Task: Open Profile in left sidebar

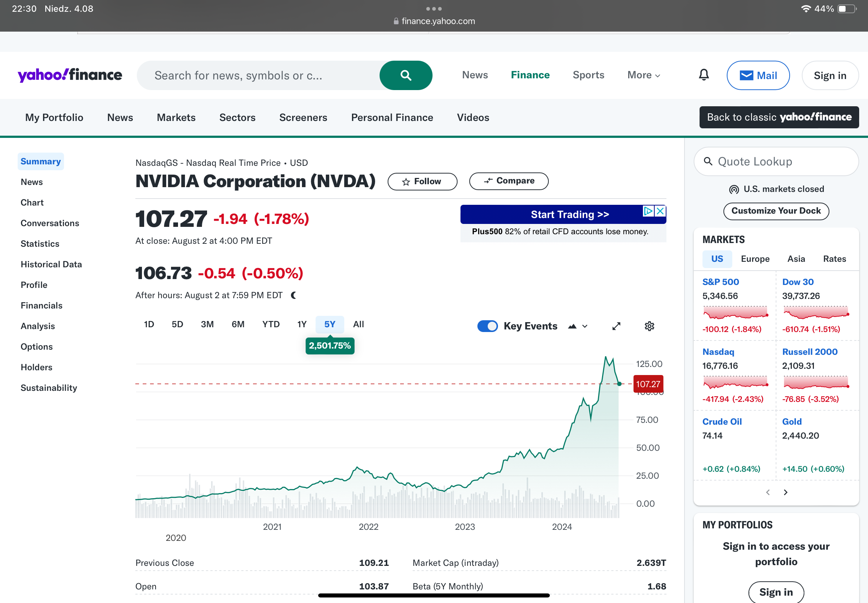Action: pos(34,285)
